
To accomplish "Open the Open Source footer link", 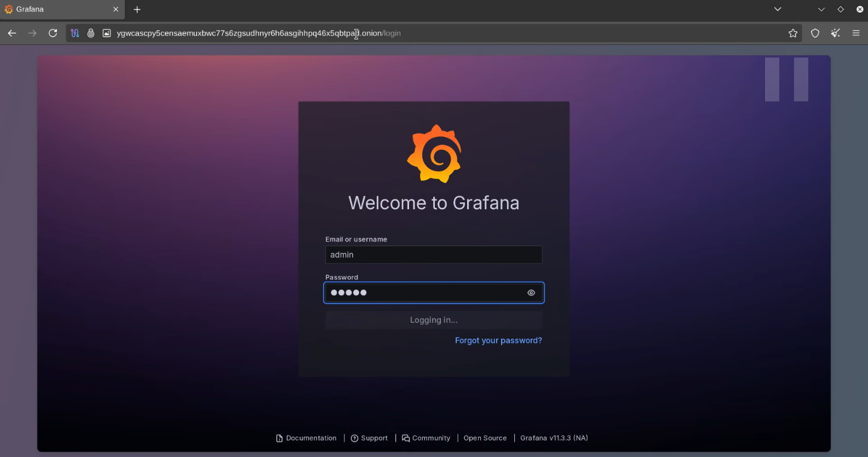I will (x=485, y=438).
